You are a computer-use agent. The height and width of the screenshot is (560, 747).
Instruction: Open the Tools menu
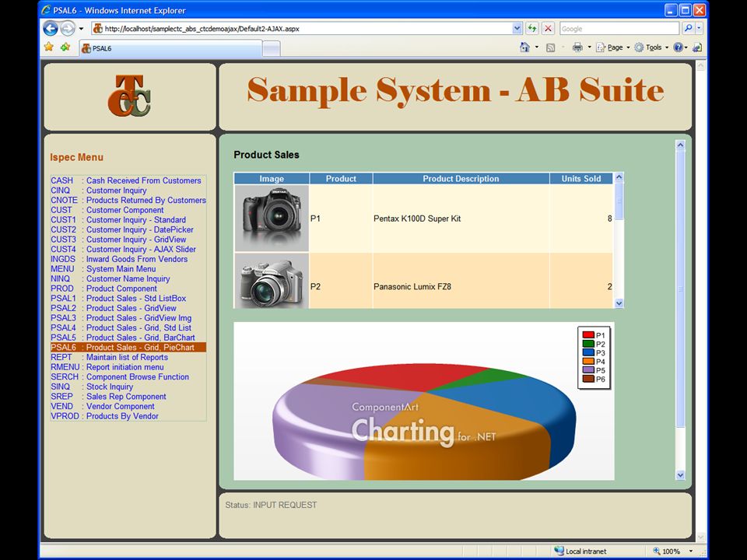651,47
